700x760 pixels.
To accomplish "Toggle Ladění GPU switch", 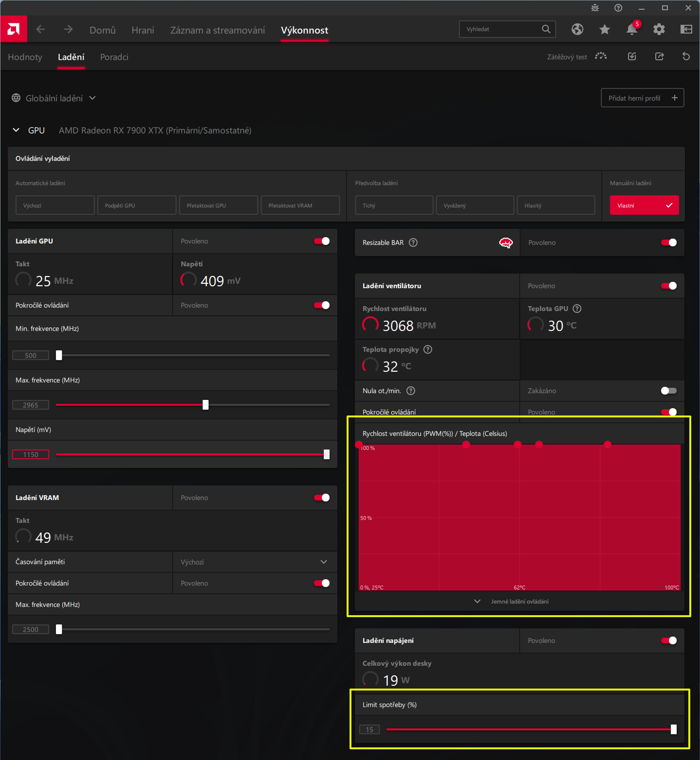I will click(322, 241).
